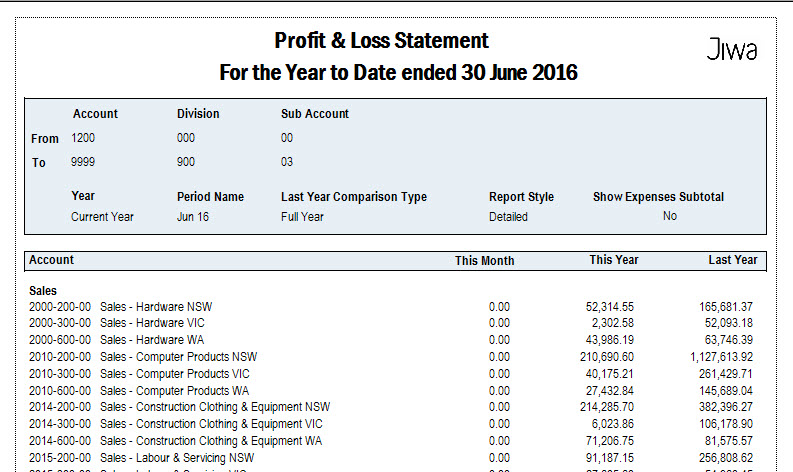Select To sub account value '03'
This screenshot has height=472, width=793.
tap(287, 162)
